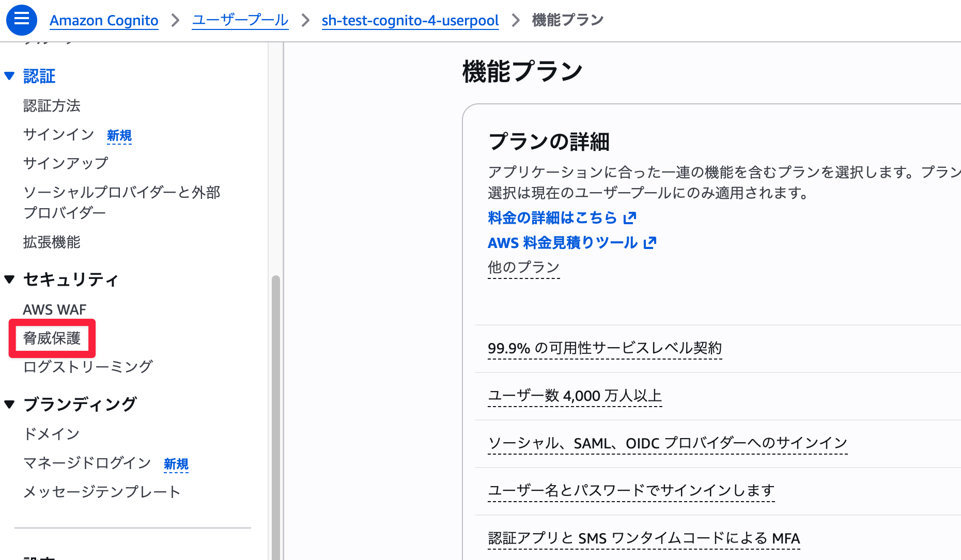Collapse the セキュリティ section triangle
Image resolution: width=961 pixels, height=560 pixels.
point(9,279)
